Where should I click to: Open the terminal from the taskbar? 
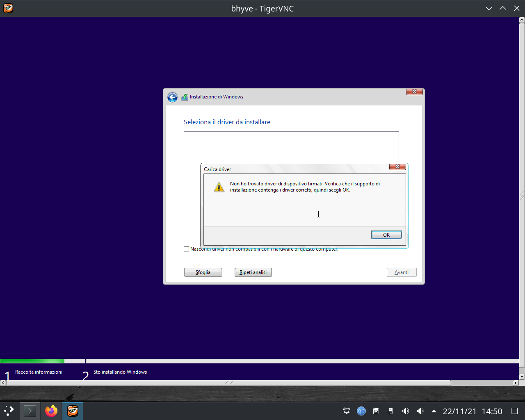[x=29, y=411]
